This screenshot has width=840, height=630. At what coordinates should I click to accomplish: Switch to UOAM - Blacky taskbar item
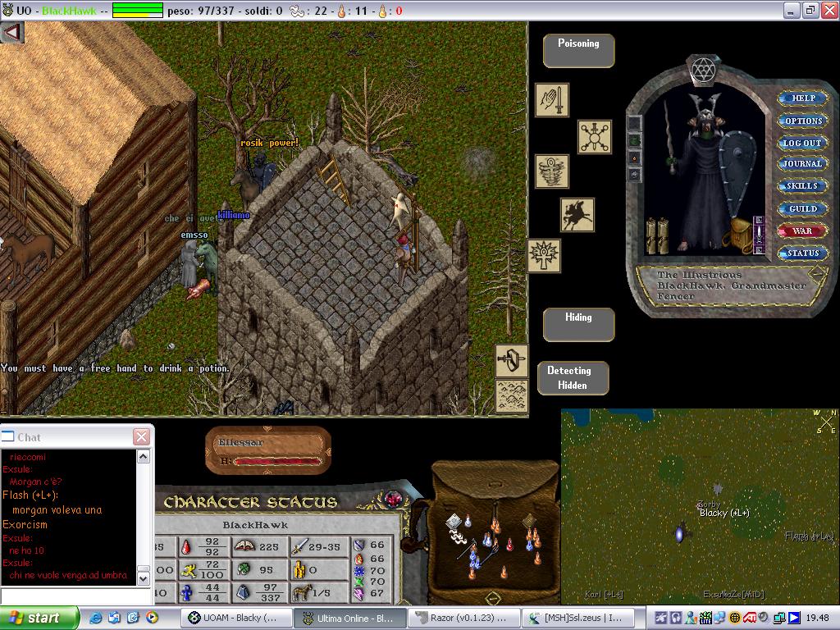tap(235, 618)
